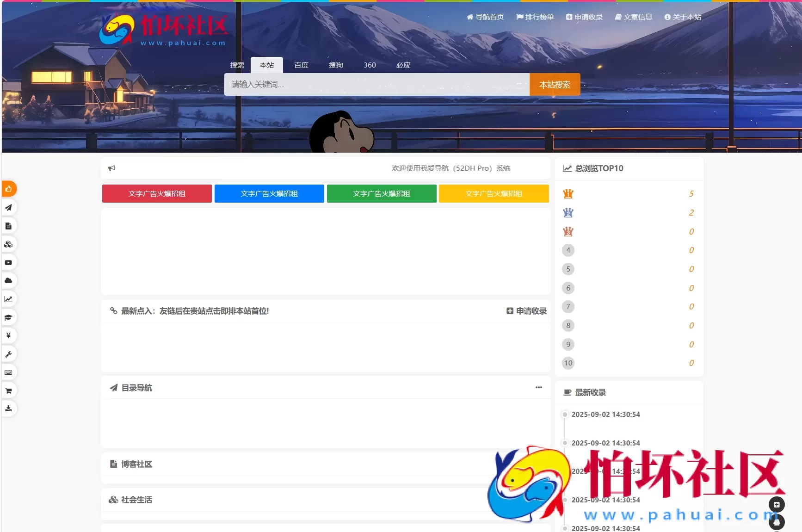This screenshot has height=532, width=802.
Task: Switch to the 百度 search tab
Action: click(x=301, y=65)
